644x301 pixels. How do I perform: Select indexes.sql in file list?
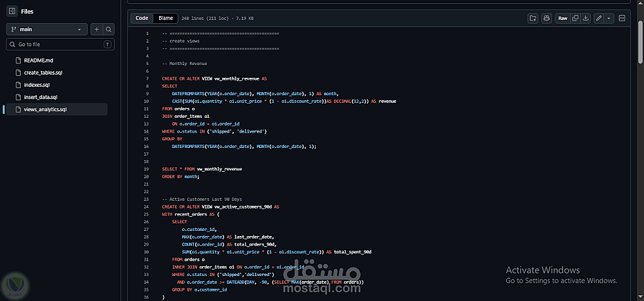37,85
